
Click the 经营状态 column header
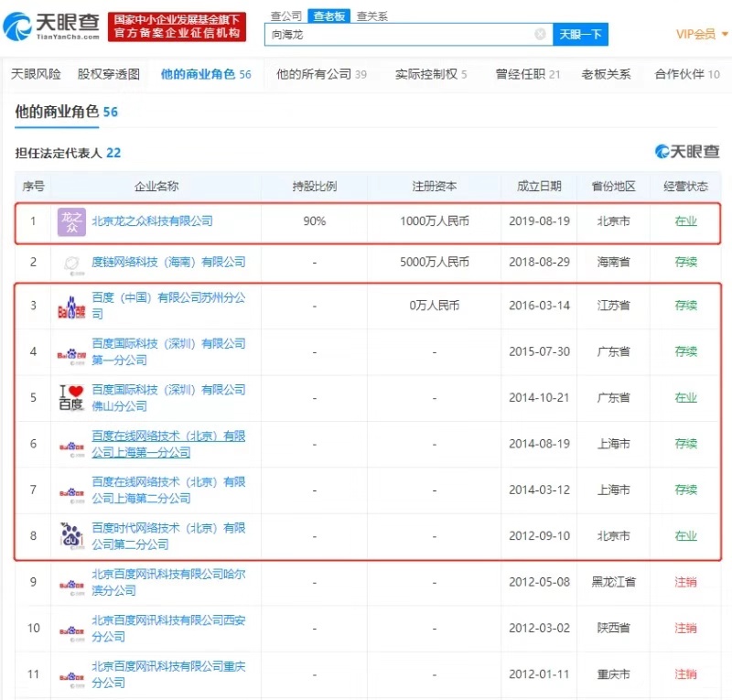[685, 187]
